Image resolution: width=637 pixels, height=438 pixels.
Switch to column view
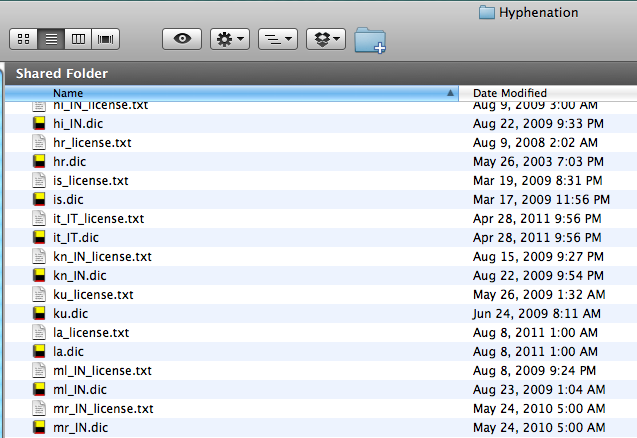77,39
